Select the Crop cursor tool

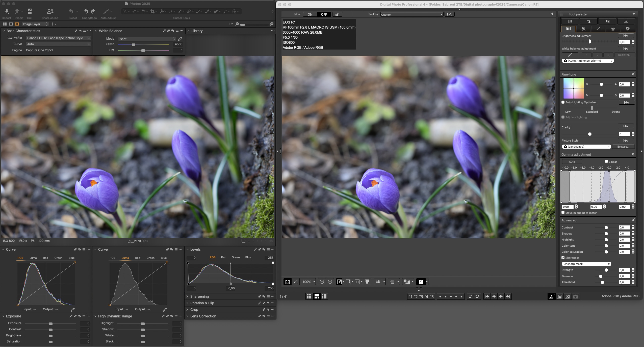(x=152, y=11)
